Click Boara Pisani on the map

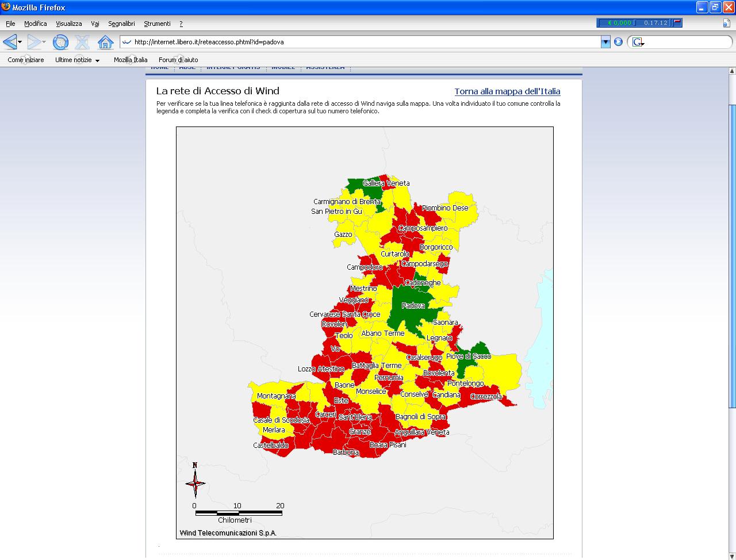(x=388, y=445)
